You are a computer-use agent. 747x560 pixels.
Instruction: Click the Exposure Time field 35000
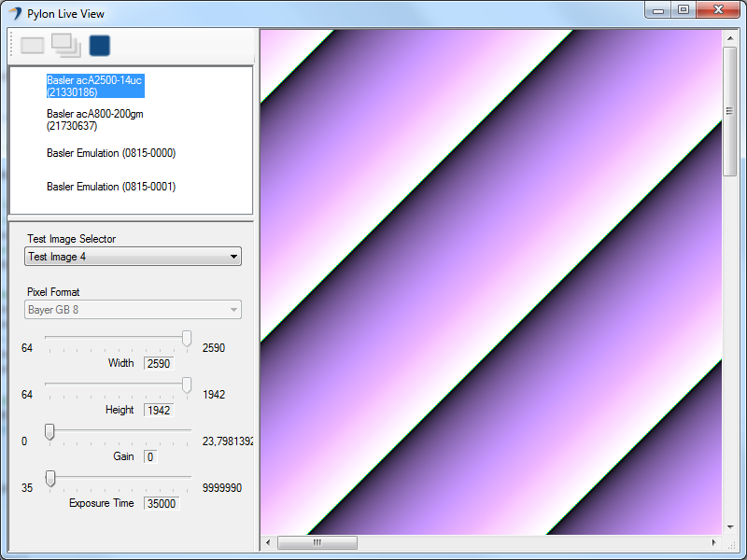pos(162,503)
